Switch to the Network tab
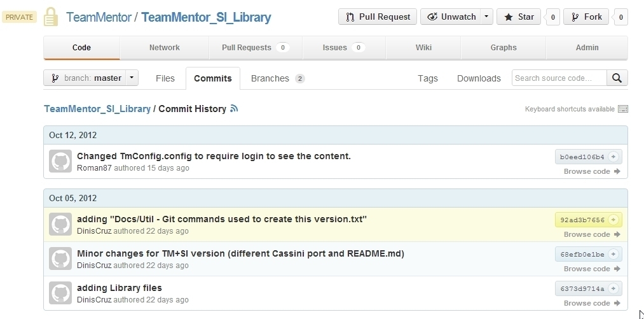 164,48
